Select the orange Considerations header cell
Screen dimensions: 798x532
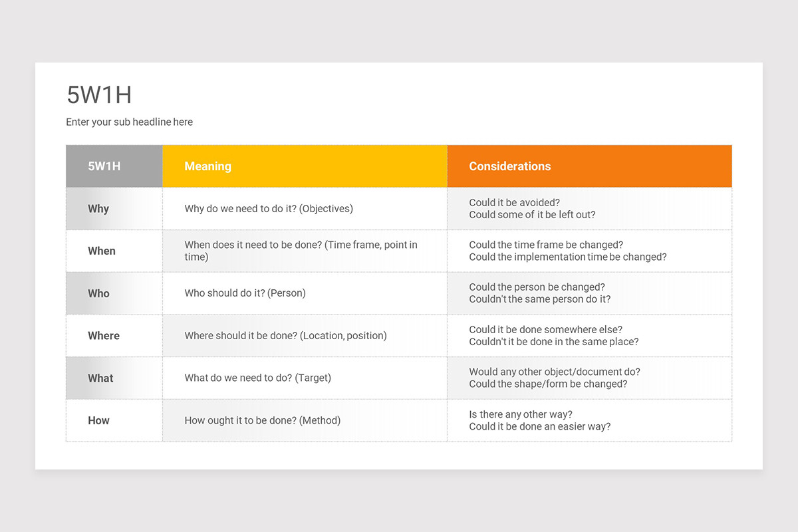click(x=590, y=166)
